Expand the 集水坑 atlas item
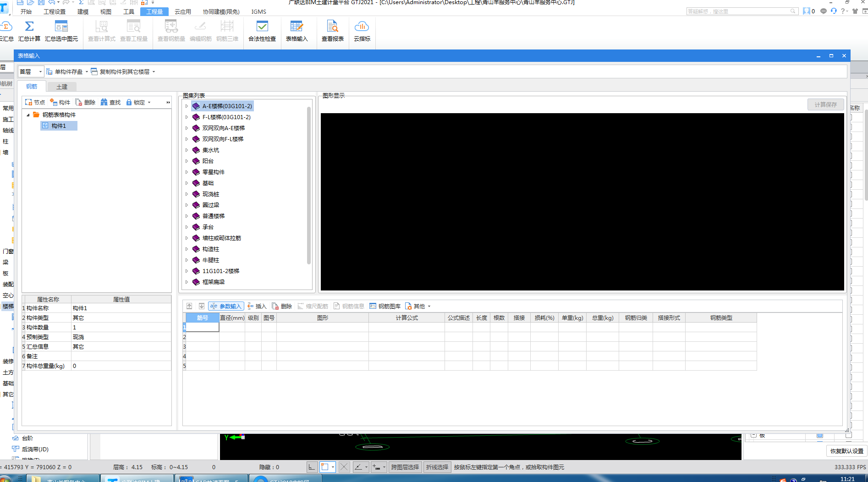The height and width of the screenshot is (482, 868). 187,150
